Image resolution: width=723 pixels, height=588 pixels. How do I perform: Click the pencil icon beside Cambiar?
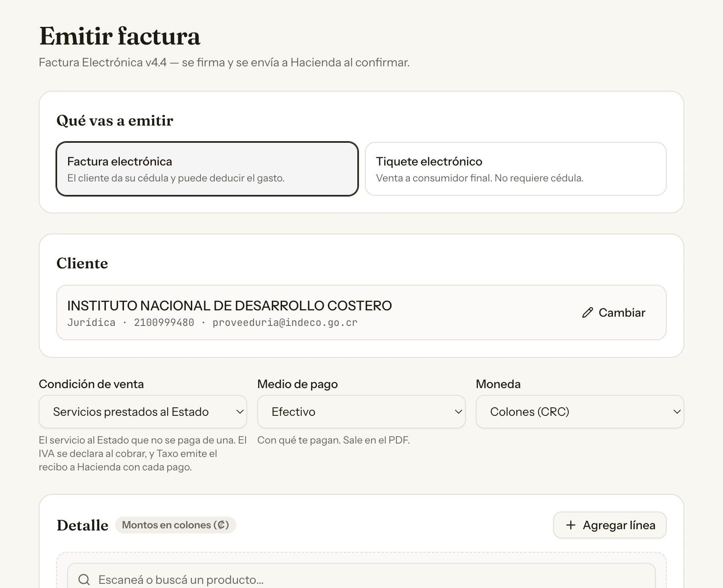[588, 312]
